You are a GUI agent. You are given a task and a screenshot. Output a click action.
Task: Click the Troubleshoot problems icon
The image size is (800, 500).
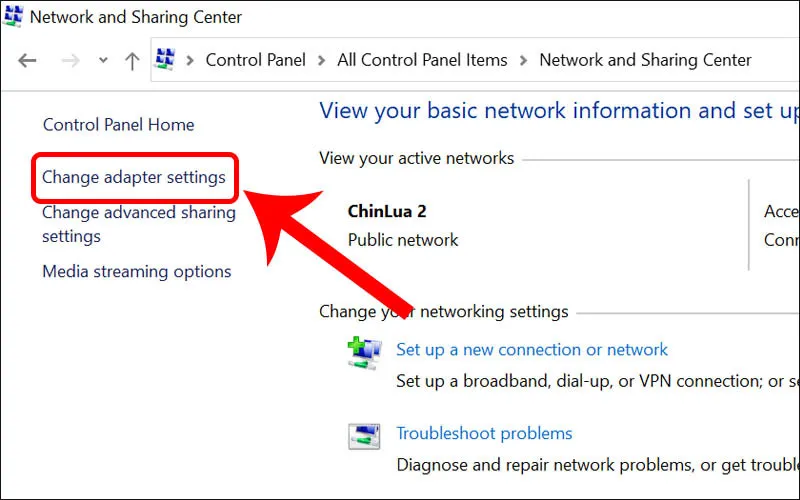[x=363, y=435]
